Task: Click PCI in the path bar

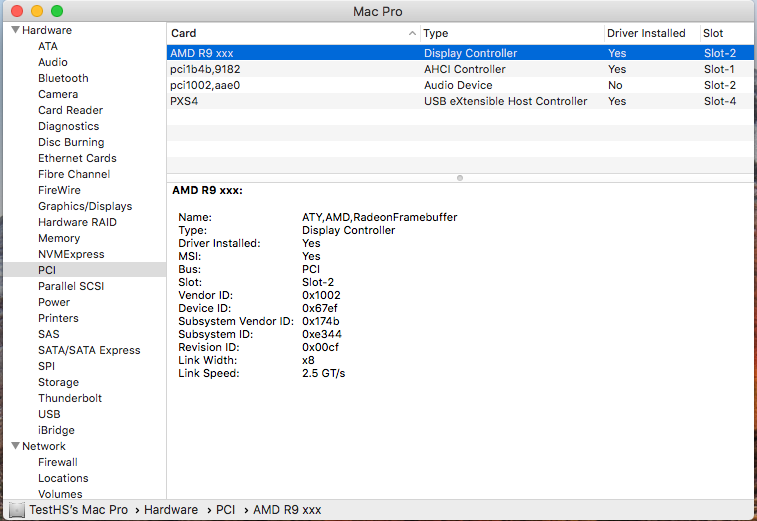Action: [x=225, y=510]
